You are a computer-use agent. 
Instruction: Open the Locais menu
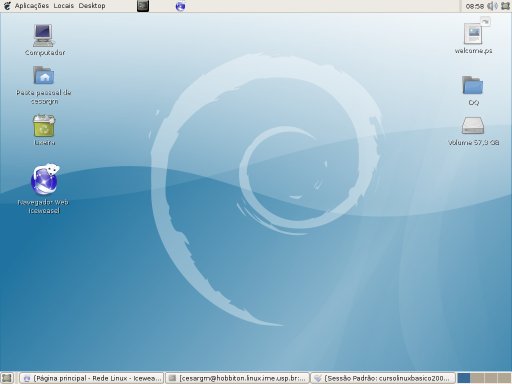point(64,6)
